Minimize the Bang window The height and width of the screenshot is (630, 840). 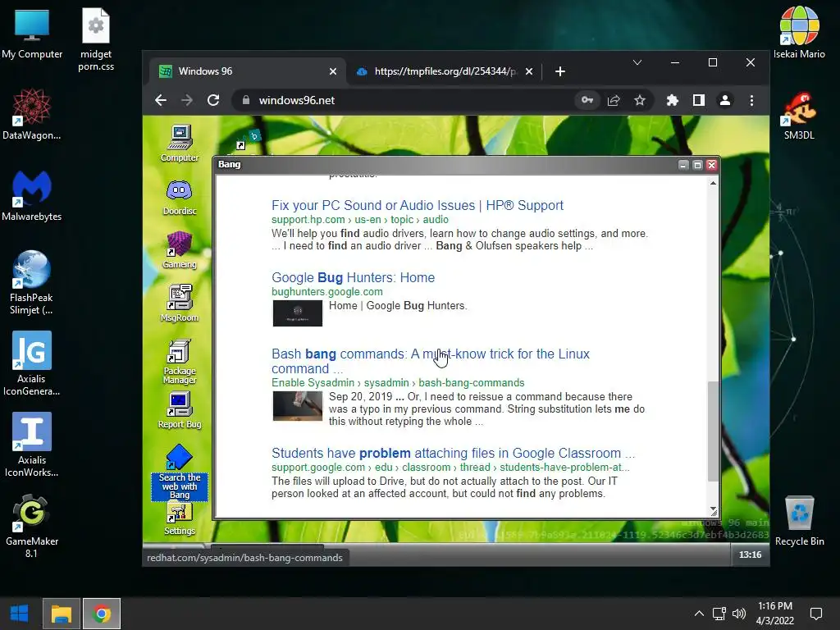point(683,164)
